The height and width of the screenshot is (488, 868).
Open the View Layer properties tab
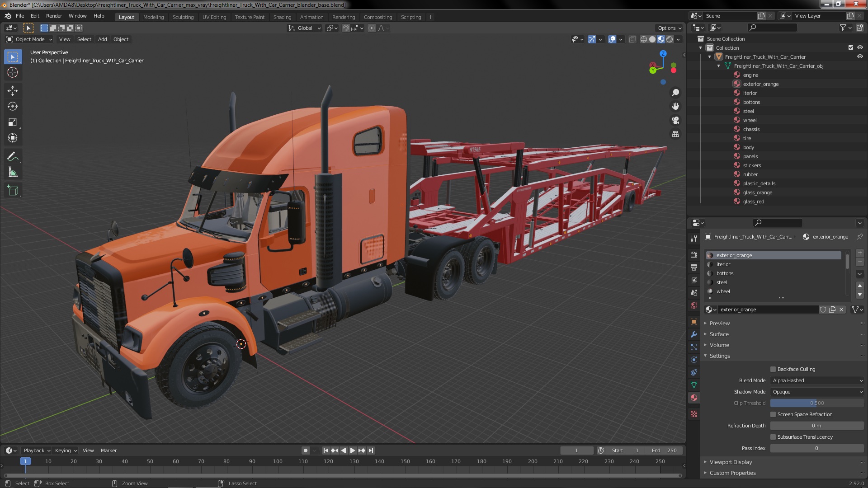point(694,280)
